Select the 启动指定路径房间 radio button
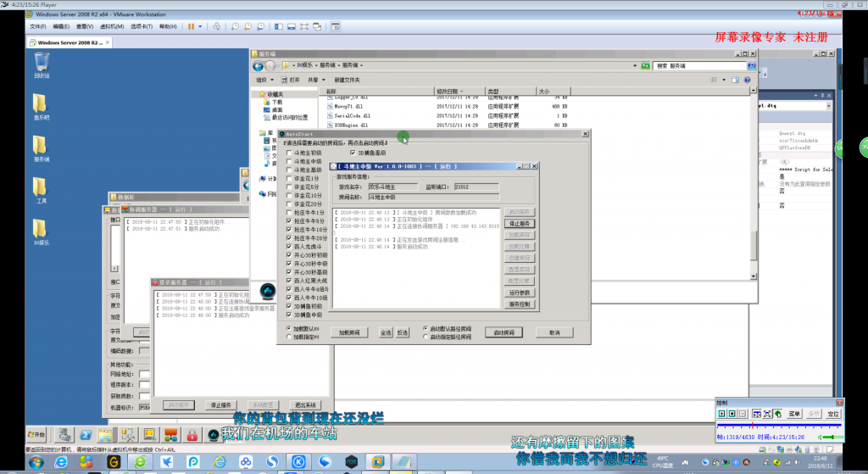The width and height of the screenshot is (868, 474). [x=426, y=337]
